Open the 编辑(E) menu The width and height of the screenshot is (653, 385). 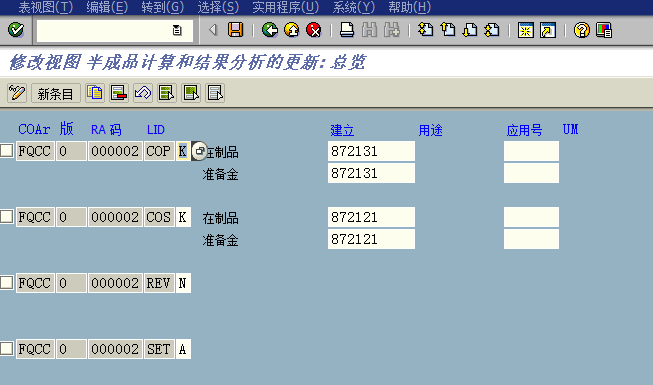(107, 7)
